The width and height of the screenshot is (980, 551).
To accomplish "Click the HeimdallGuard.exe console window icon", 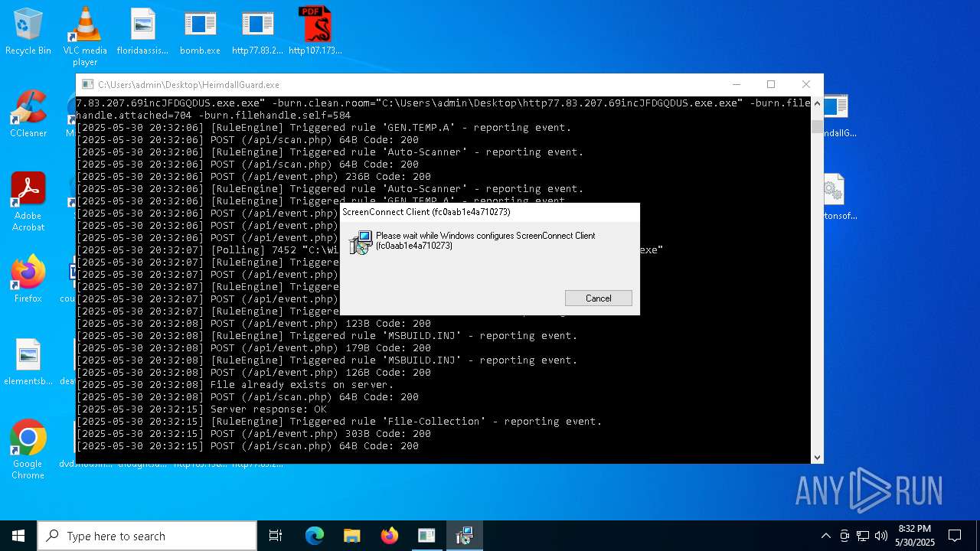I will pos(88,84).
